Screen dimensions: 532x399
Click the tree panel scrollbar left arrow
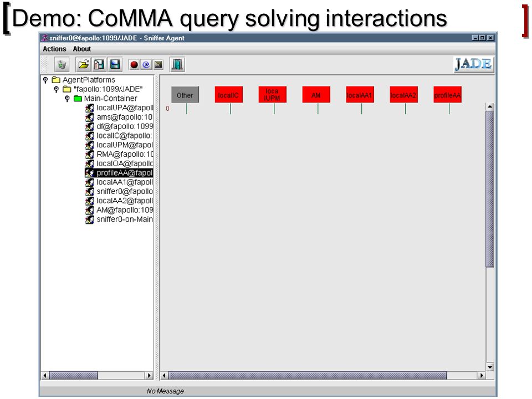(x=45, y=375)
